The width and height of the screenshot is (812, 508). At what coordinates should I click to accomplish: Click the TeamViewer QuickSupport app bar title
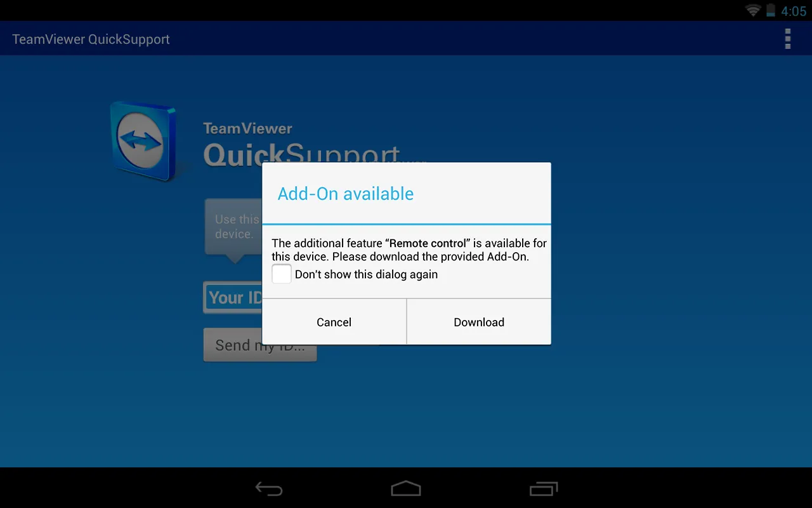[91, 39]
